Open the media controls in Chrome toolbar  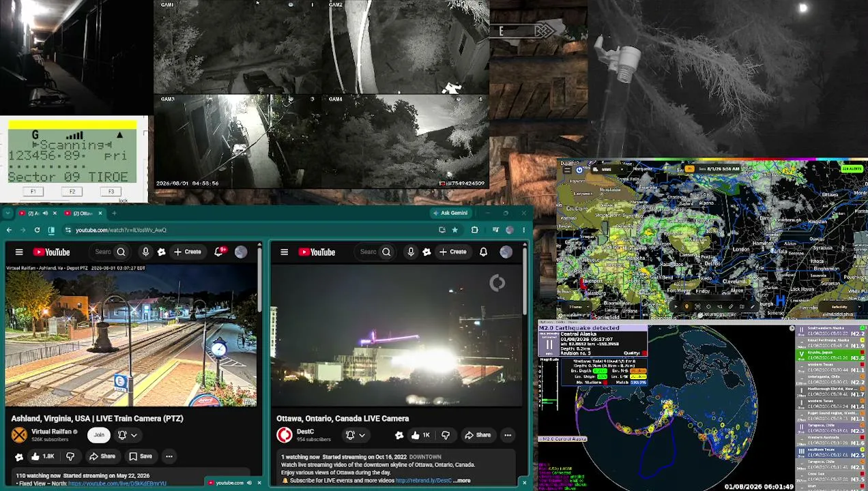point(495,230)
